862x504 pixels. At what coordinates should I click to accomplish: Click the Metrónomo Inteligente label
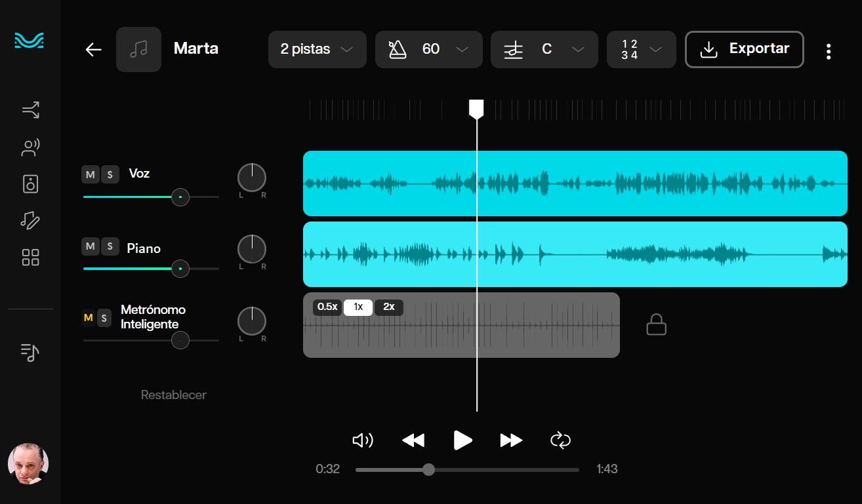[x=153, y=317]
